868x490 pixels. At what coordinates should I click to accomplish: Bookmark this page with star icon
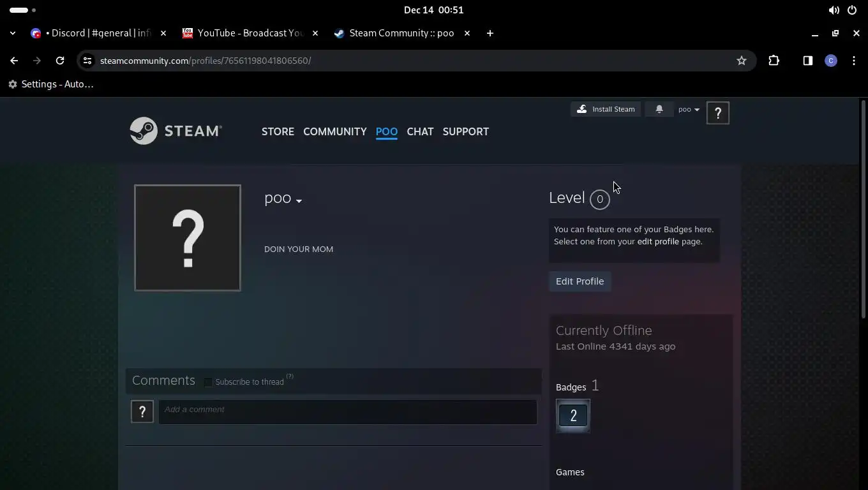coord(741,61)
